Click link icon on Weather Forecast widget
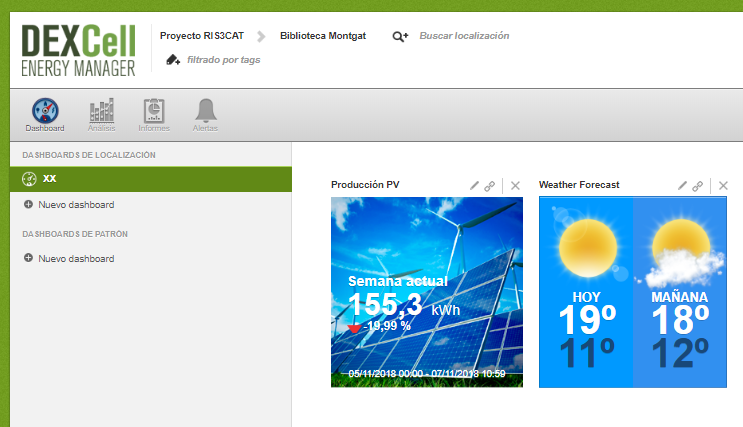Screen dimensions: 743x427 (698, 185)
